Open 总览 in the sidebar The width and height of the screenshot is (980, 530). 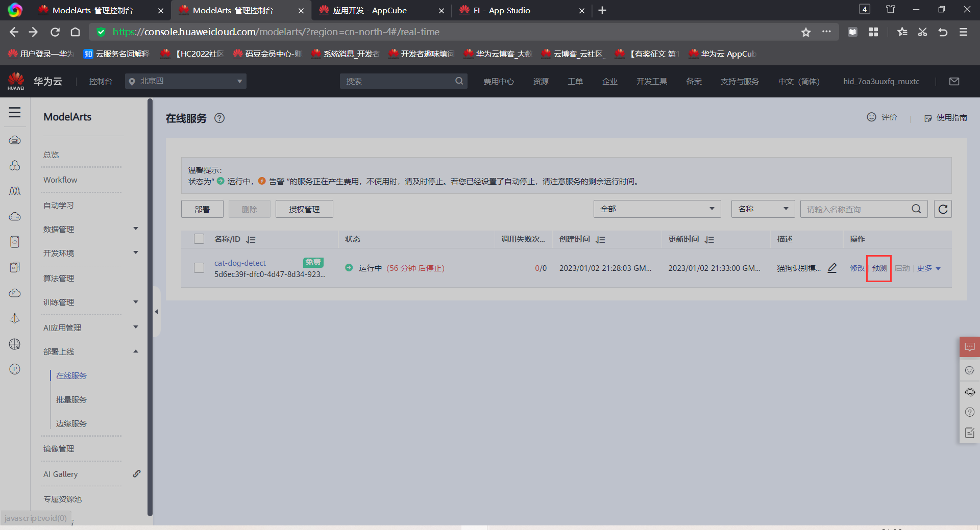click(x=51, y=155)
